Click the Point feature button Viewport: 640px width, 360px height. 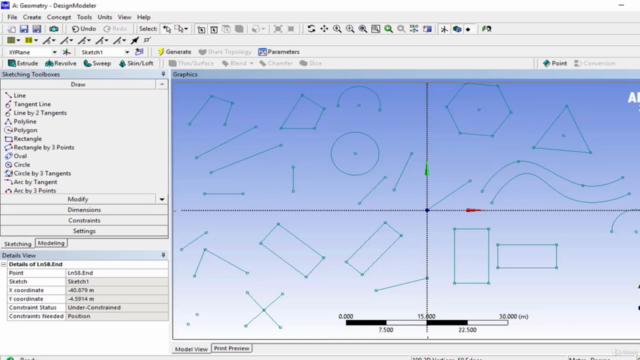(555, 63)
